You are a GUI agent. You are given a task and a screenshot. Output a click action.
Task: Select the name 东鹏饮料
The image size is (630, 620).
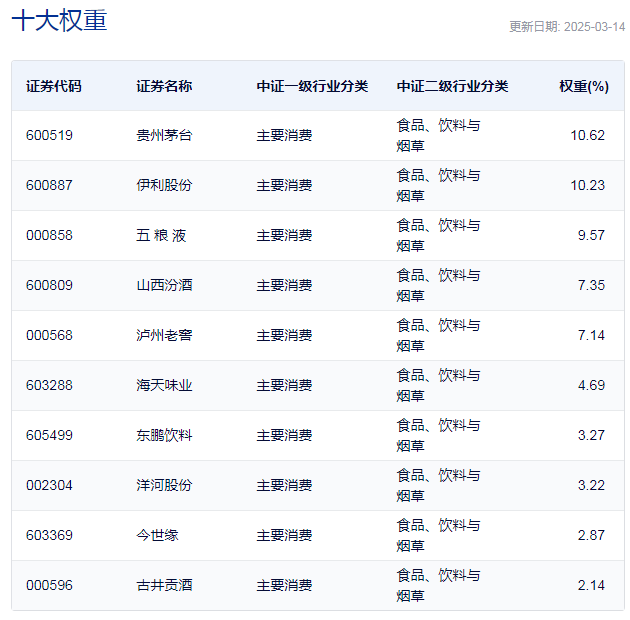164,436
